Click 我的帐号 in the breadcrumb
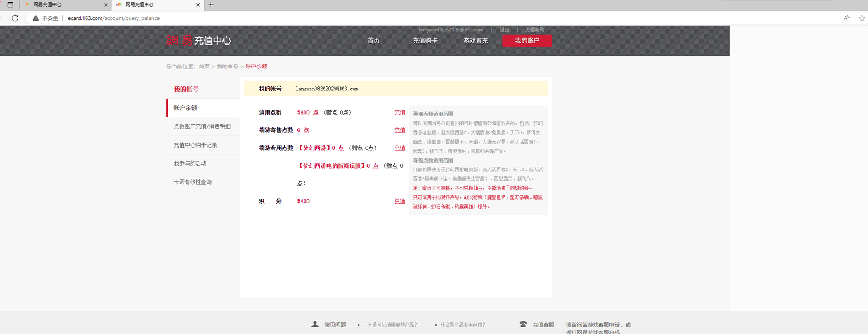The image size is (868, 334). click(227, 66)
